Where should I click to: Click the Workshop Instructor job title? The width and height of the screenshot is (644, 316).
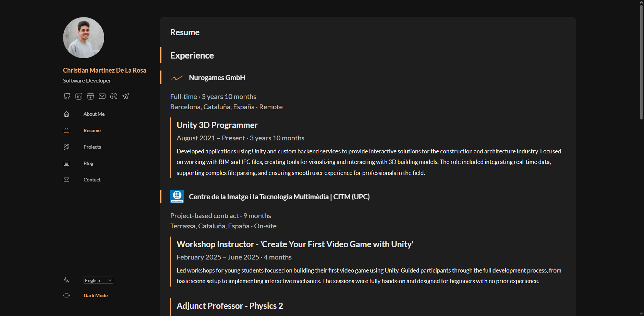[x=295, y=244]
